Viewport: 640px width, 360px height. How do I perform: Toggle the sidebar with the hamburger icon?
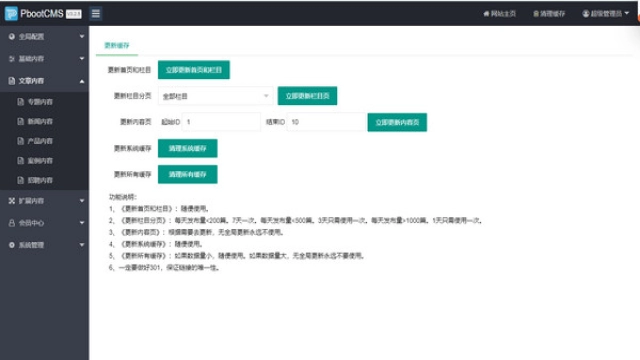96,13
